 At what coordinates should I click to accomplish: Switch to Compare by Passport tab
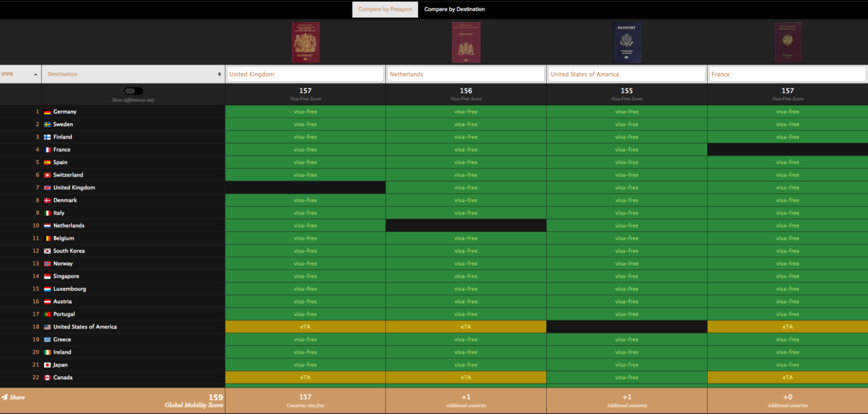point(385,9)
